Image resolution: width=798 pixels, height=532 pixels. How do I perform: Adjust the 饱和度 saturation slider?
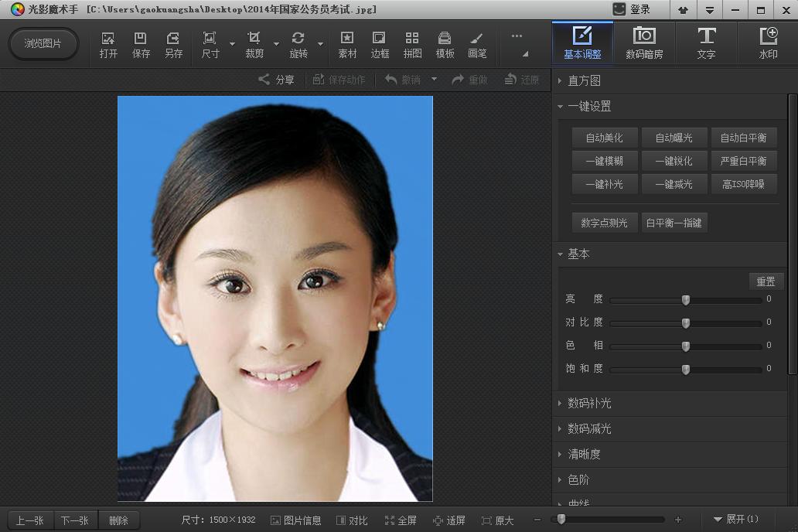click(685, 369)
